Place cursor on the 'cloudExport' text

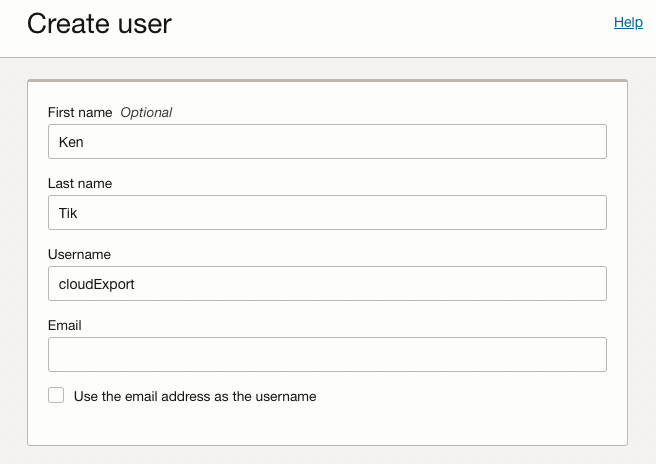[x=97, y=284]
